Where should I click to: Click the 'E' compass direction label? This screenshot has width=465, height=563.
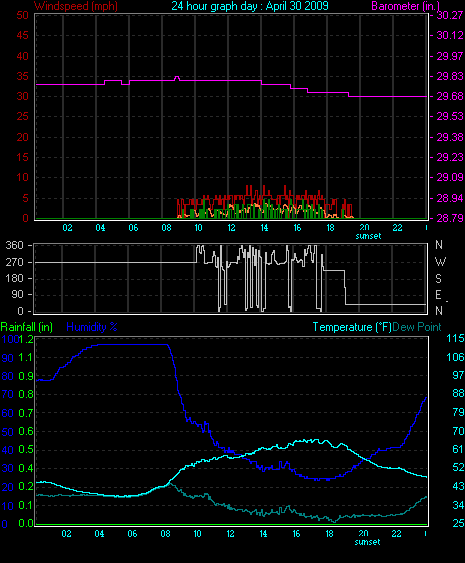438,295
